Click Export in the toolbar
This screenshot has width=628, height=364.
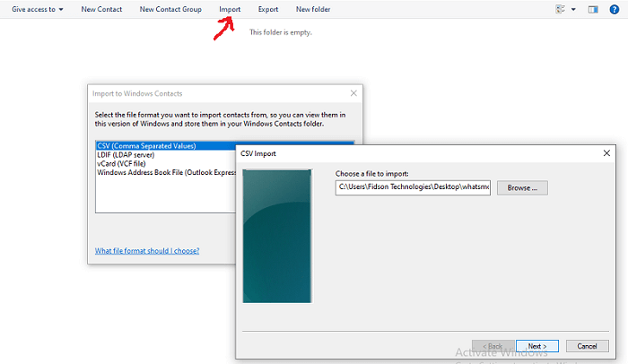268,9
